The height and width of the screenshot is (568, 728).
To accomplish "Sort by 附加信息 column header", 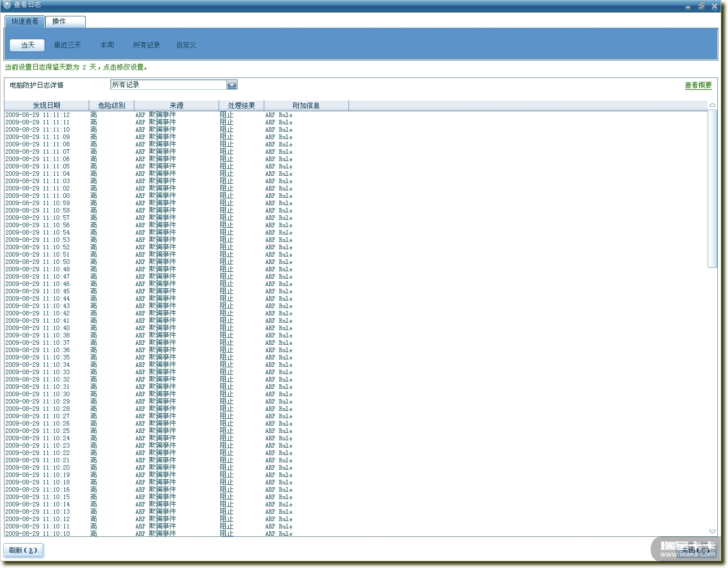I will (306, 106).
